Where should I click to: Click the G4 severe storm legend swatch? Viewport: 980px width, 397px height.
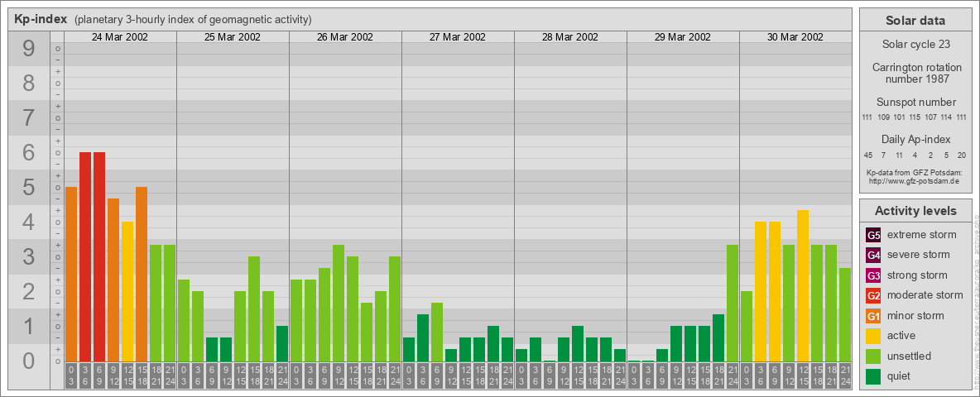(873, 255)
